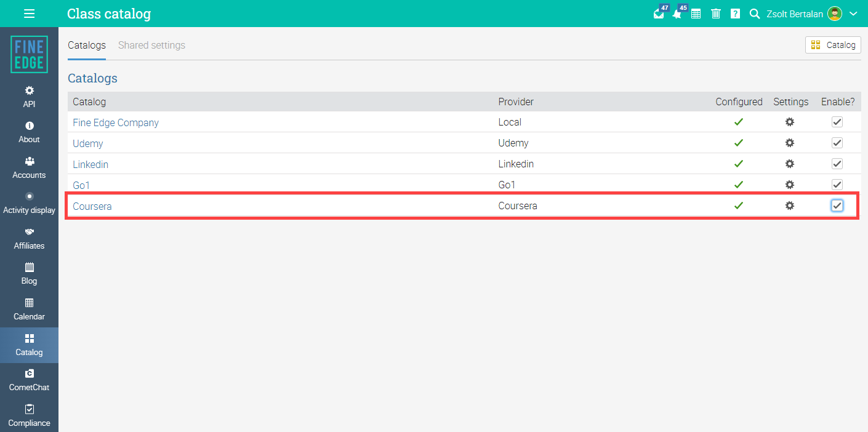This screenshot has height=432, width=868.
Task: Click the search magnifier icon
Action: click(x=755, y=14)
